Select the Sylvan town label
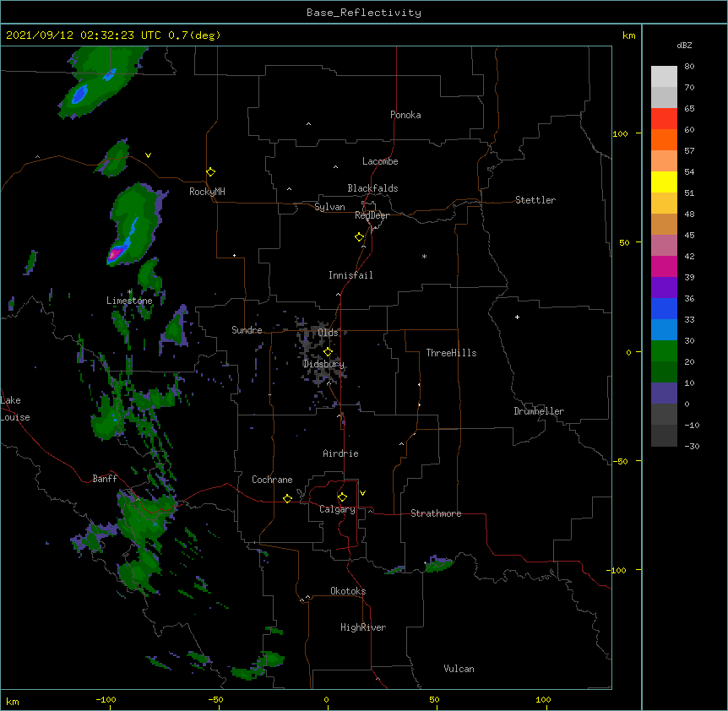Screen dimensions: 728x711 point(329,207)
